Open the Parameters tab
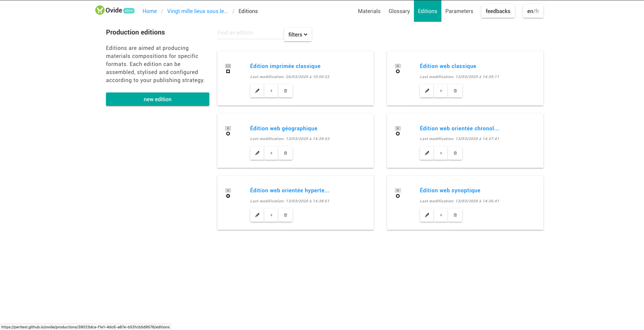Screen dimensions: 644x330 point(459,11)
